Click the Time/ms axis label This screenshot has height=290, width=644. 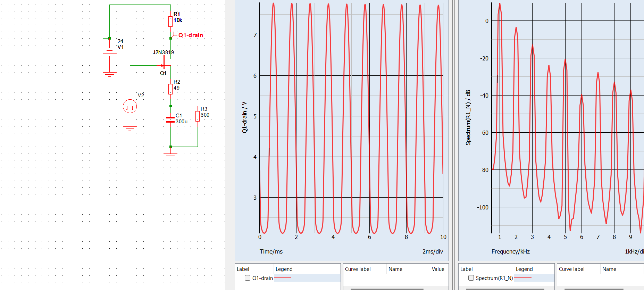pyautogui.click(x=271, y=251)
